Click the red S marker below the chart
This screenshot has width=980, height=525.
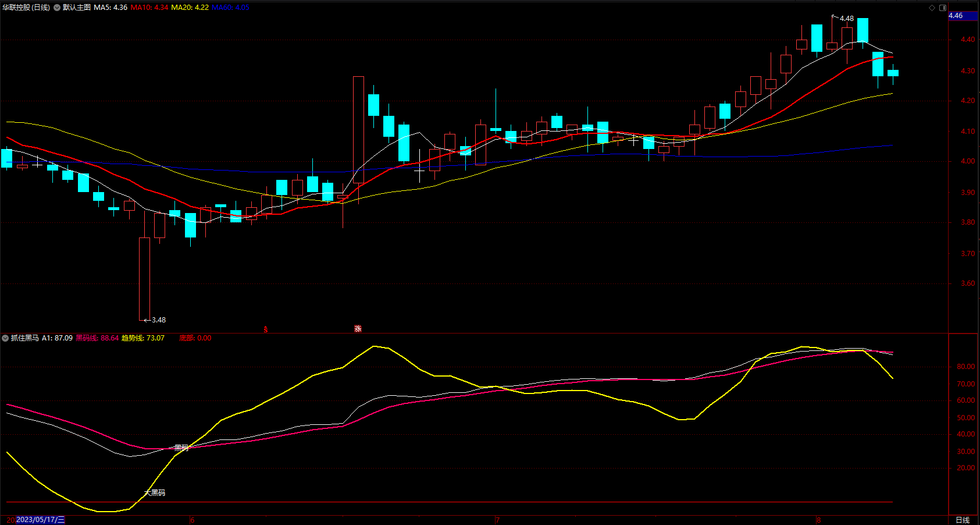click(x=266, y=329)
